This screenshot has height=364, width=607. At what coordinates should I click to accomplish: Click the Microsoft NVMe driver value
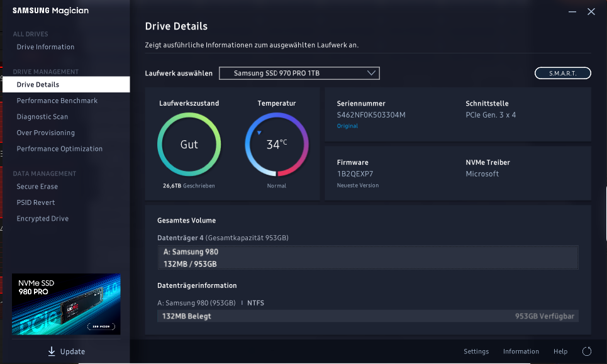pyautogui.click(x=482, y=174)
